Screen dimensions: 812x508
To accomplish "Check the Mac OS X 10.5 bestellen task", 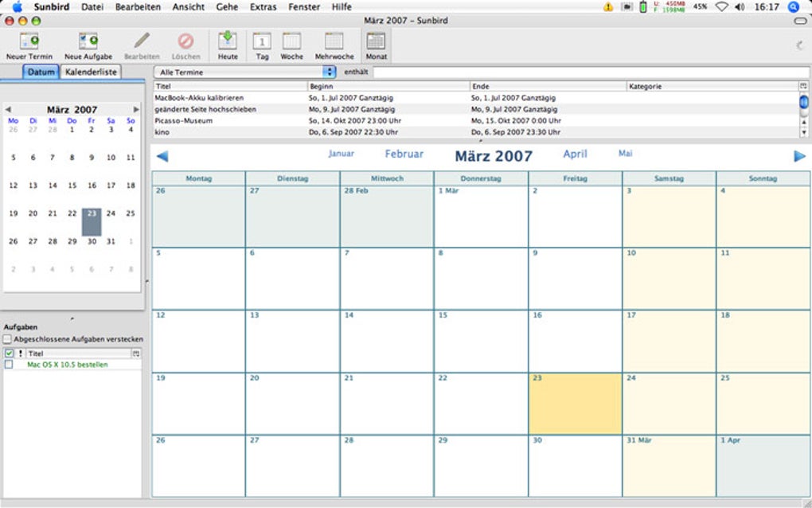I will pyautogui.click(x=8, y=363).
